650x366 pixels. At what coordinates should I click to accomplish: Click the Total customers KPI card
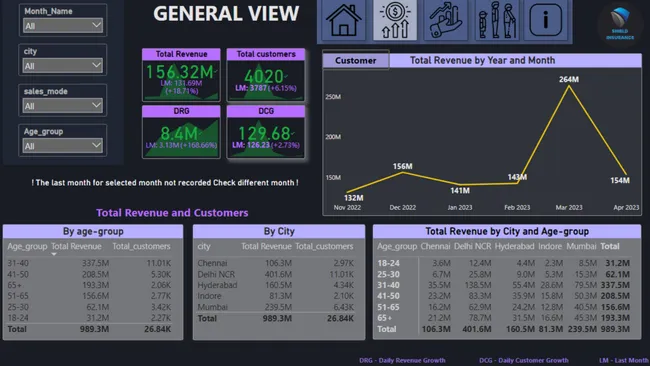[x=266, y=75]
